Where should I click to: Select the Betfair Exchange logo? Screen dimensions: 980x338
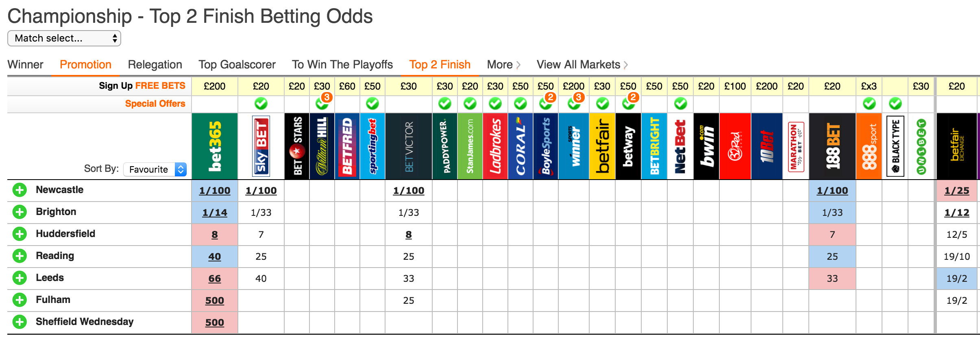pos(957,146)
